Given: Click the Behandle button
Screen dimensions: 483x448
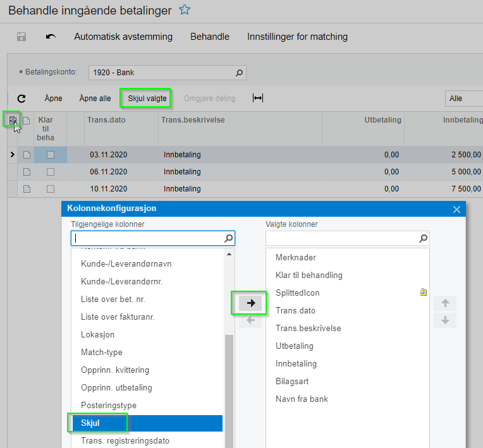Looking at the screenshot, I should (x=210, y=37).
